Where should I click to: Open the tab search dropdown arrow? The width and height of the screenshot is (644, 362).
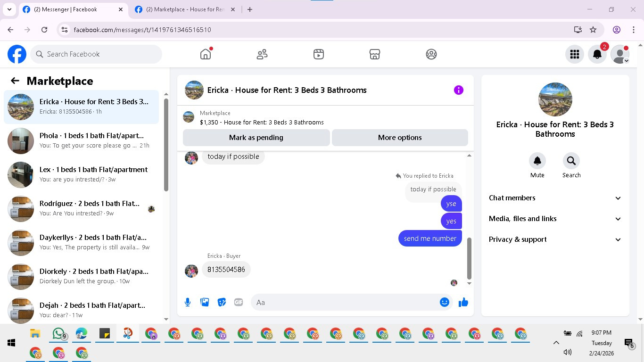(9, 9)
